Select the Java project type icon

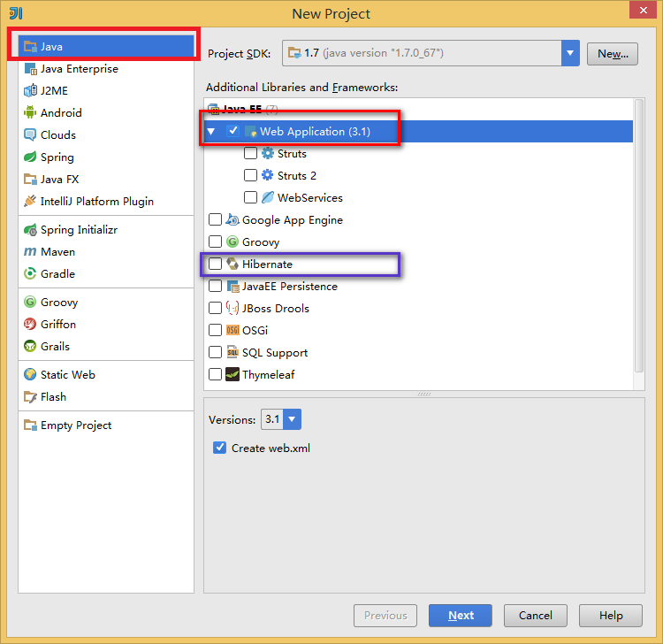tap(30, 47)
